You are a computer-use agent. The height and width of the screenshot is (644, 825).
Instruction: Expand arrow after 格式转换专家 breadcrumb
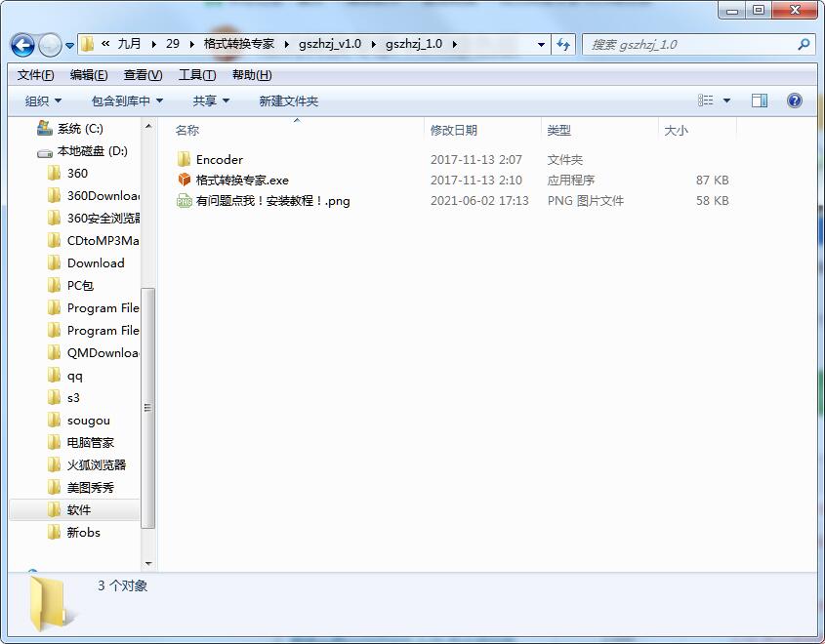287,44
